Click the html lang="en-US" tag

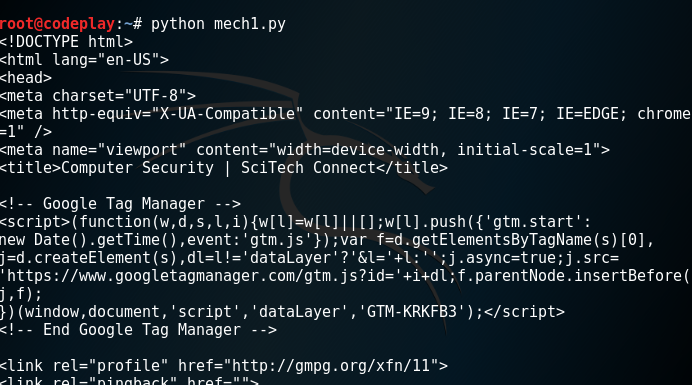[84, 60]
